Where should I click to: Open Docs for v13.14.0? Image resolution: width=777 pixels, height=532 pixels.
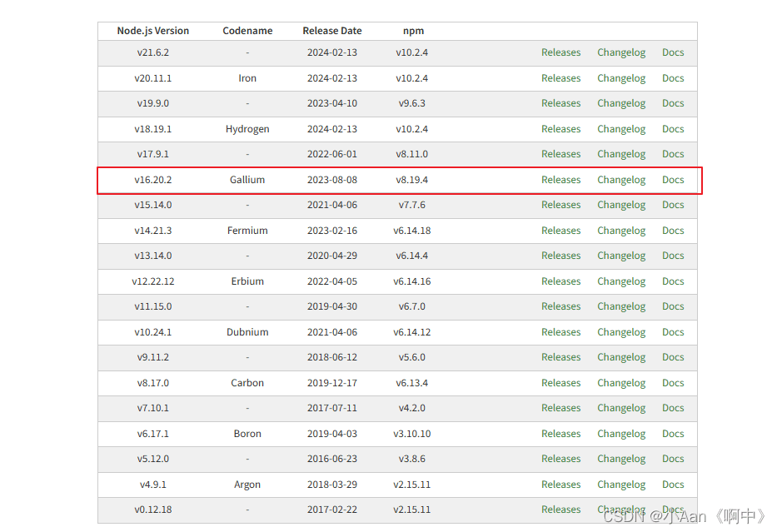[672, 256]
